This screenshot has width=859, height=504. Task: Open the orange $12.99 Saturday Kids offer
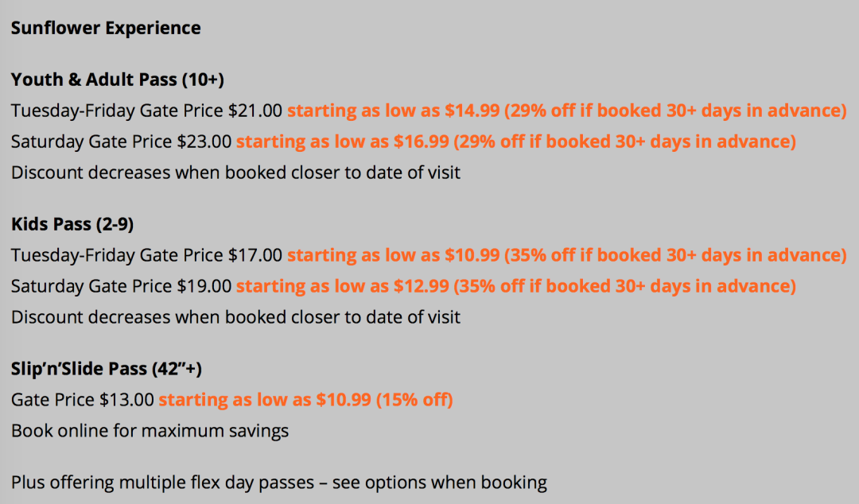343,286
